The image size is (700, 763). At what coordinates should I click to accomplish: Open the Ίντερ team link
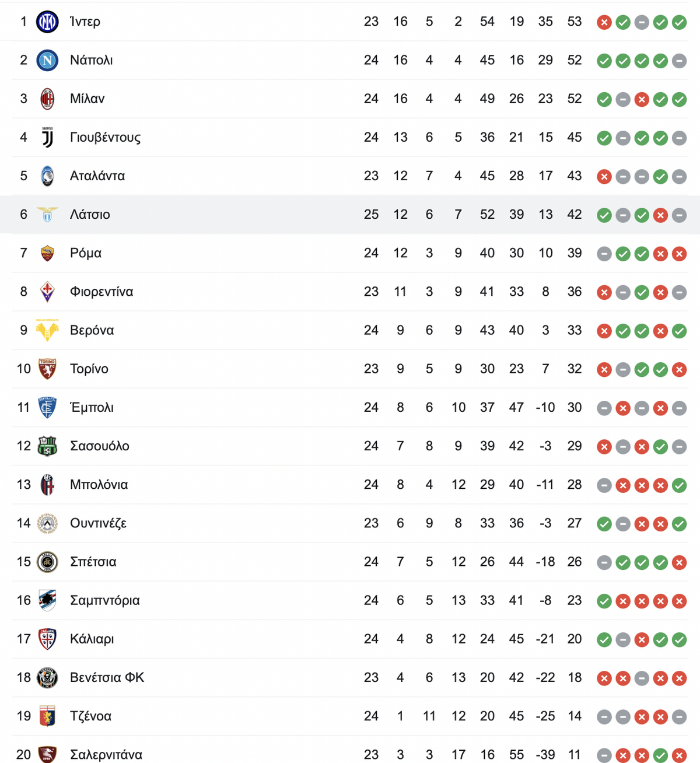point(85,22)
